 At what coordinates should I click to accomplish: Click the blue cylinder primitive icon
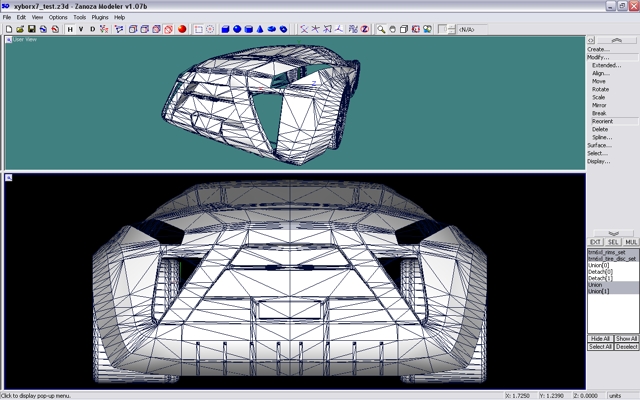pyautogui.click(x=248, y=29)
